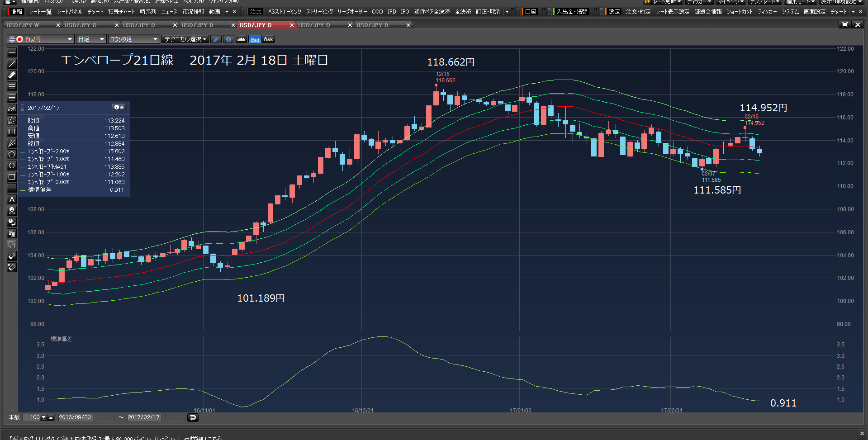
Task: Click the end date field 2017/02/17
Action: coord(144,417)
